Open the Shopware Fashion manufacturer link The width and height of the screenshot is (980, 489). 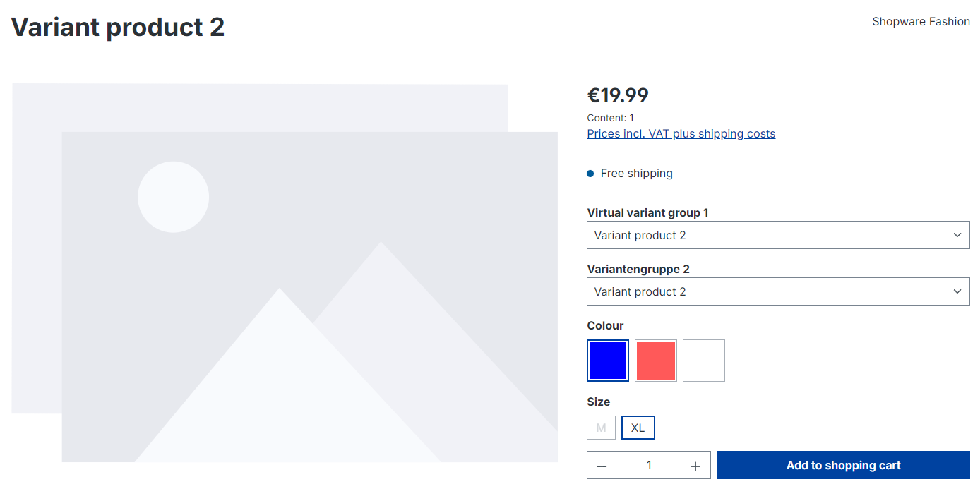click(x=921, y=22)
